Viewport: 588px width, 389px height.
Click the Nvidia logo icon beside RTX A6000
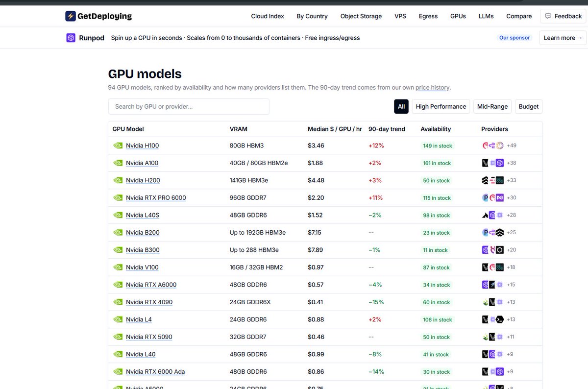click(118, 285)
